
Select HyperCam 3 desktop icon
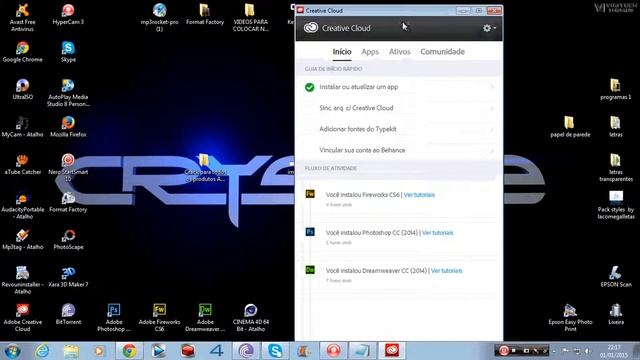point(68,14)
